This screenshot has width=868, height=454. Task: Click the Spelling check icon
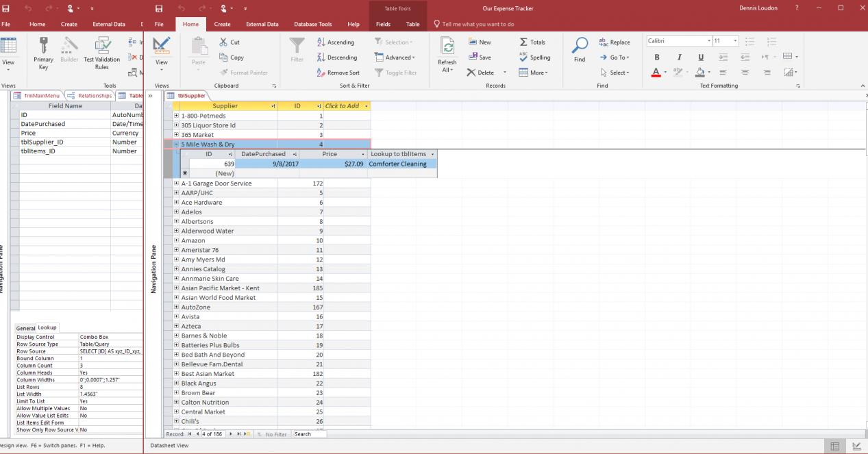pyautogui.click(x=524, y=58)
